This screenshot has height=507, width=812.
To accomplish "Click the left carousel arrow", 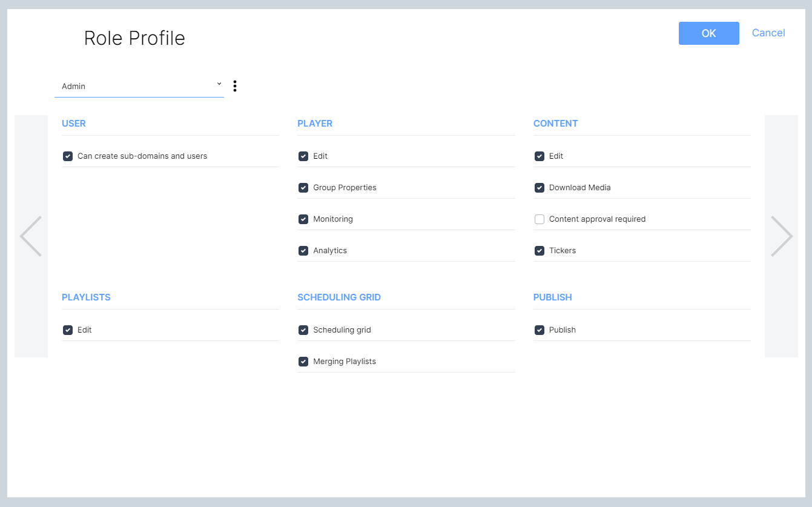I will pyautogui.click(x=31, y=236).
